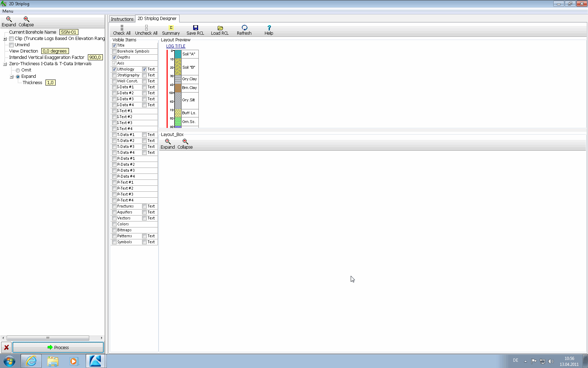Enable the Unwind checkbox
588x368 pixels.
coord(12,45)
